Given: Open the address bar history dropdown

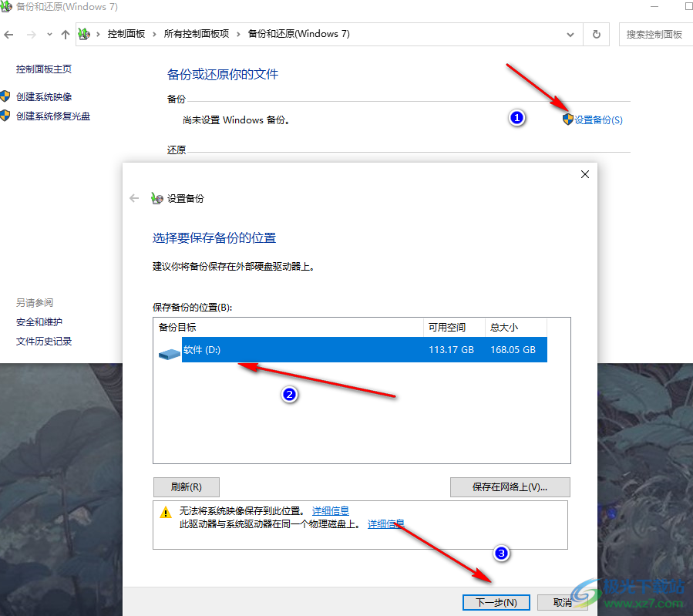Looking at the screenshot, I should 570,35.
